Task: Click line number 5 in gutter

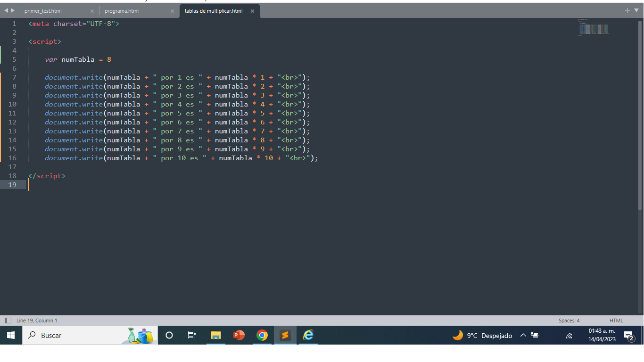Action: coord(15,59)
